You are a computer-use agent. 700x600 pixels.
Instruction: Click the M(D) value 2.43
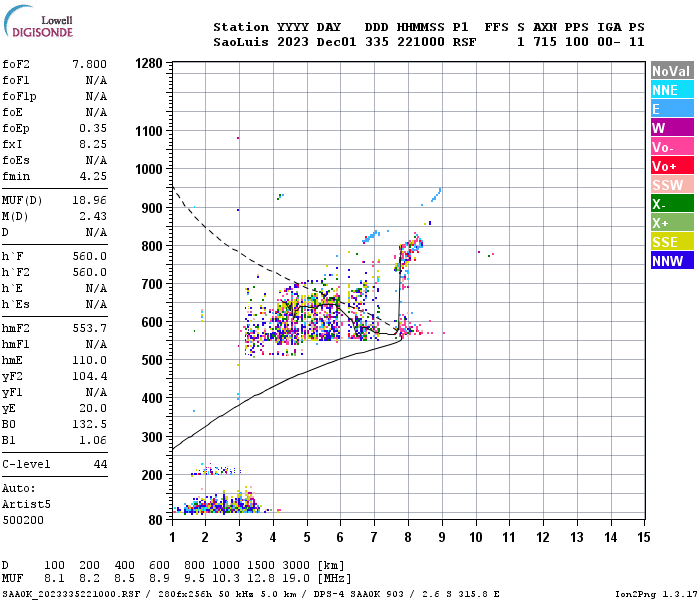click(93, 216)
